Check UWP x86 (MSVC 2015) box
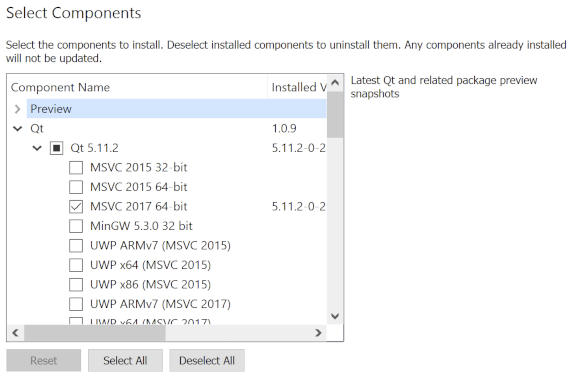The width and height of the screenshot is (574, 378). click(76, 284)
